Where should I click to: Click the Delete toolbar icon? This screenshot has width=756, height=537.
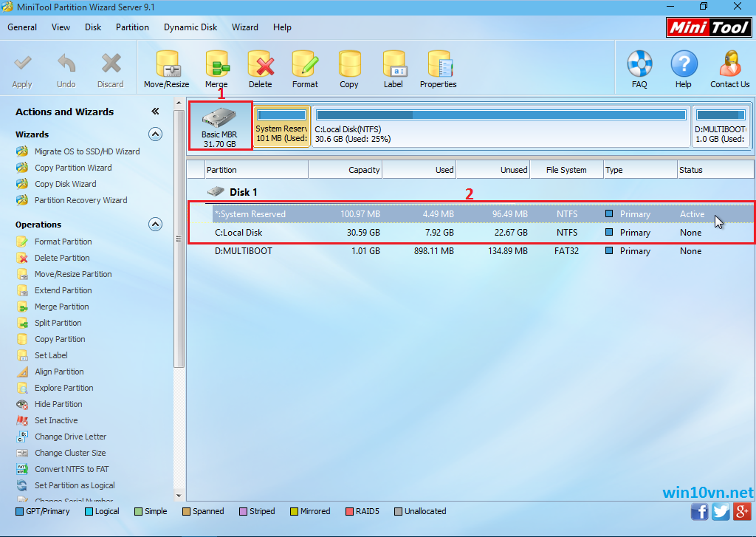pos(261,64)
